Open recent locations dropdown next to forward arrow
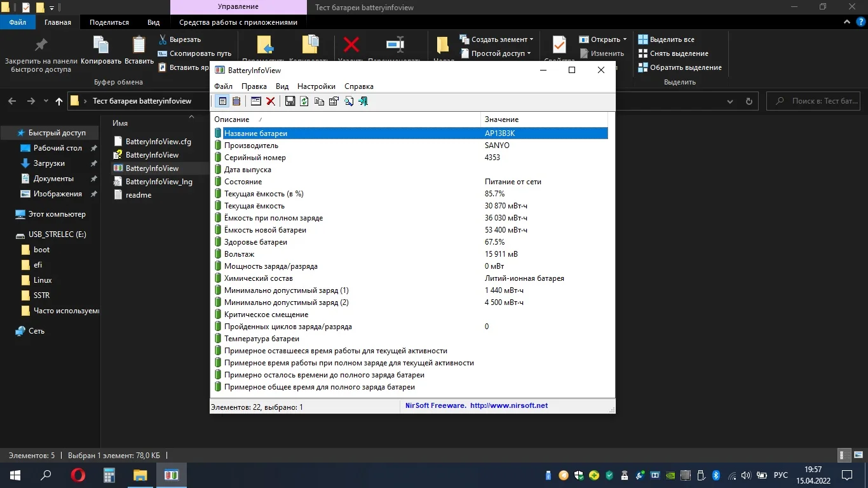The image size is (868, 488). pos(46,101)
